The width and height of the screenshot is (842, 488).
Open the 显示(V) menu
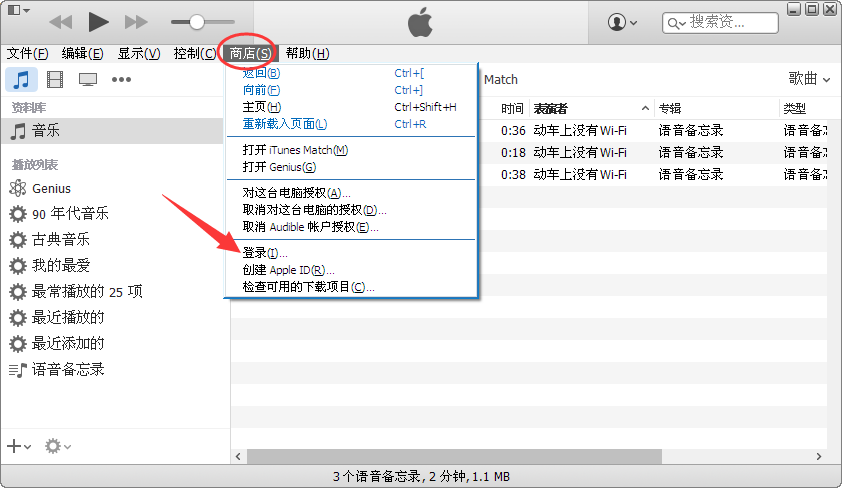click(139, 54)
